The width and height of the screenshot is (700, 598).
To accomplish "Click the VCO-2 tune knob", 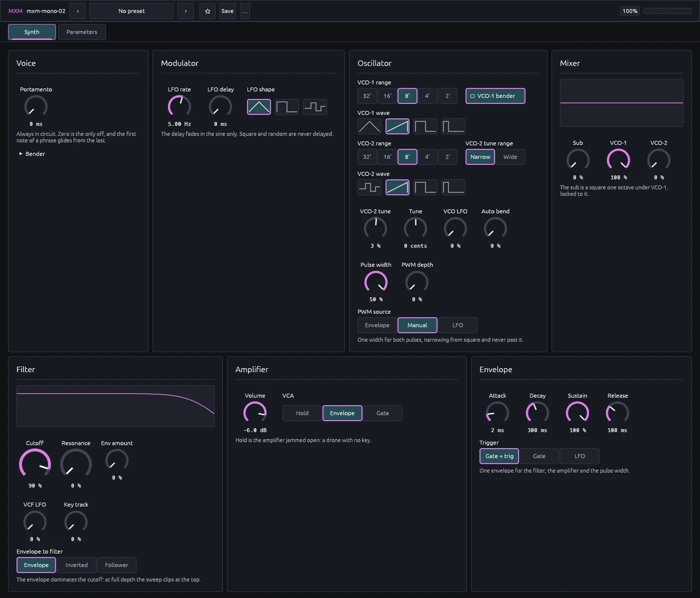I will pyautogui.click(x=375, y=228).
